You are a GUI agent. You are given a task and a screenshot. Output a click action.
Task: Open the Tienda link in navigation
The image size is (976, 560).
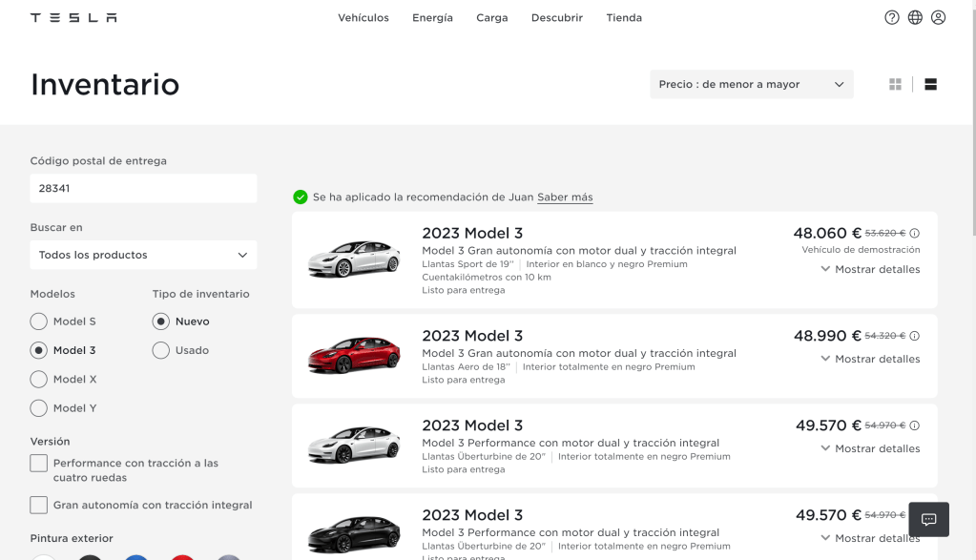[624, 17]
